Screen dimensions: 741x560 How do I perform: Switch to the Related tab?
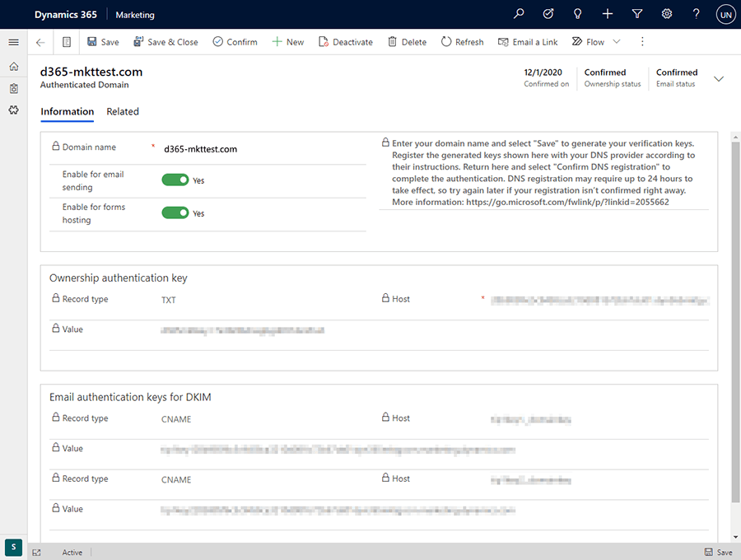pos(123,112)
